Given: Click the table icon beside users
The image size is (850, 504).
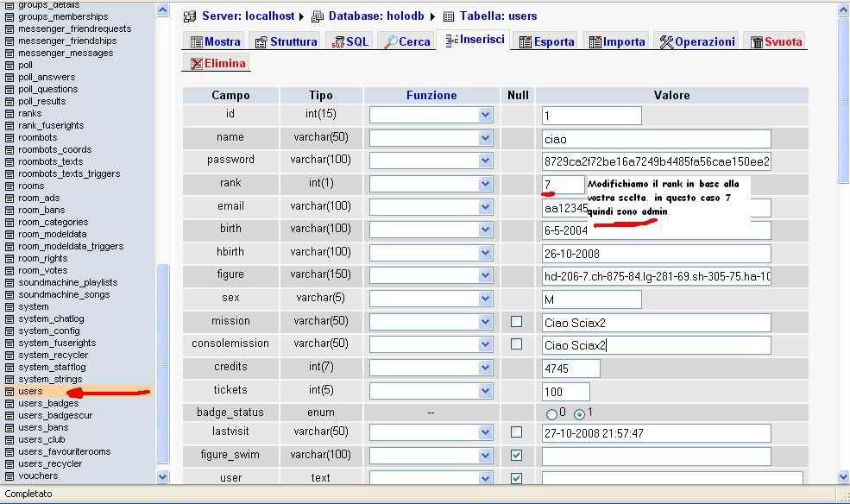Looking at the screenshot, I should pos(9,391).
